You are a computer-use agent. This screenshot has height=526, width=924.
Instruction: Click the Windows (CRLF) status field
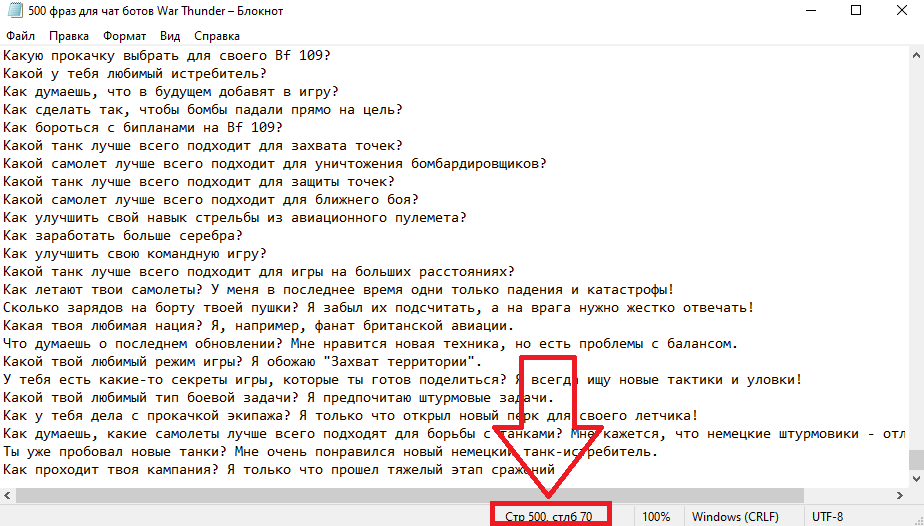735,517
